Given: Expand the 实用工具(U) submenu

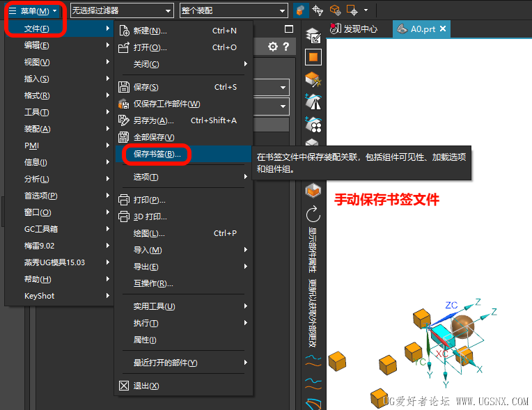Looking at the screenshot, I should coord(183,306).
